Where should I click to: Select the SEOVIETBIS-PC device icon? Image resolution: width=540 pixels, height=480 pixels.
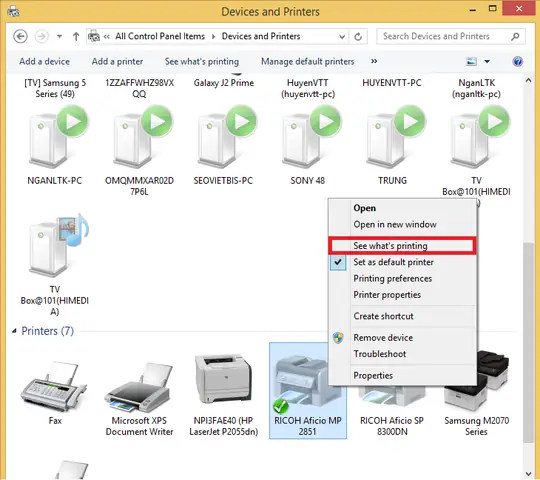pos(226,138)
